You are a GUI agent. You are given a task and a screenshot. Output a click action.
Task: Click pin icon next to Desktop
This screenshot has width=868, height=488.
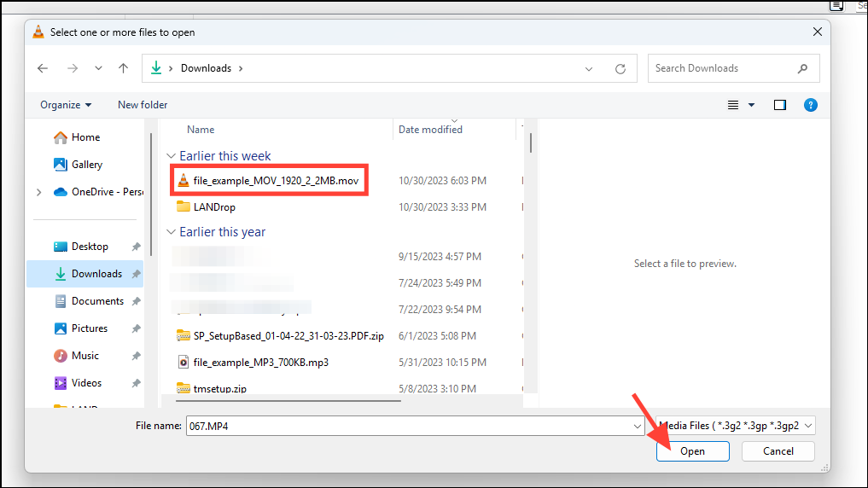(x=137, y=247)
